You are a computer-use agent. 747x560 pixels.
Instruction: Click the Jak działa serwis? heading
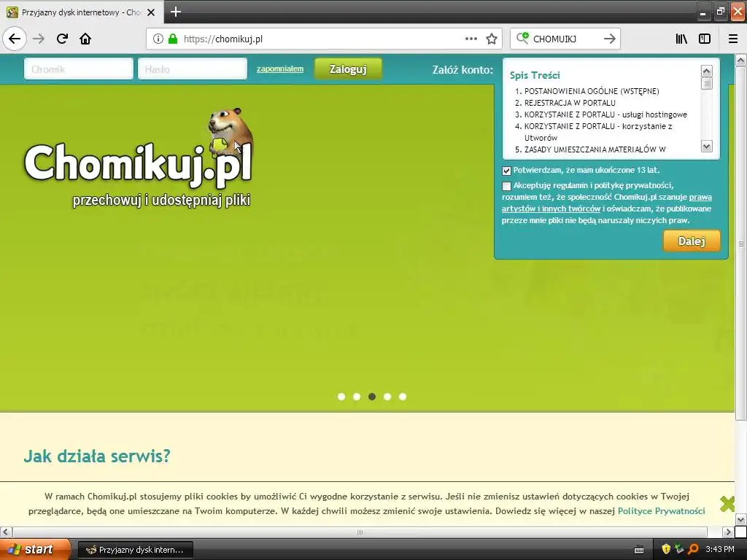(97, 456)
